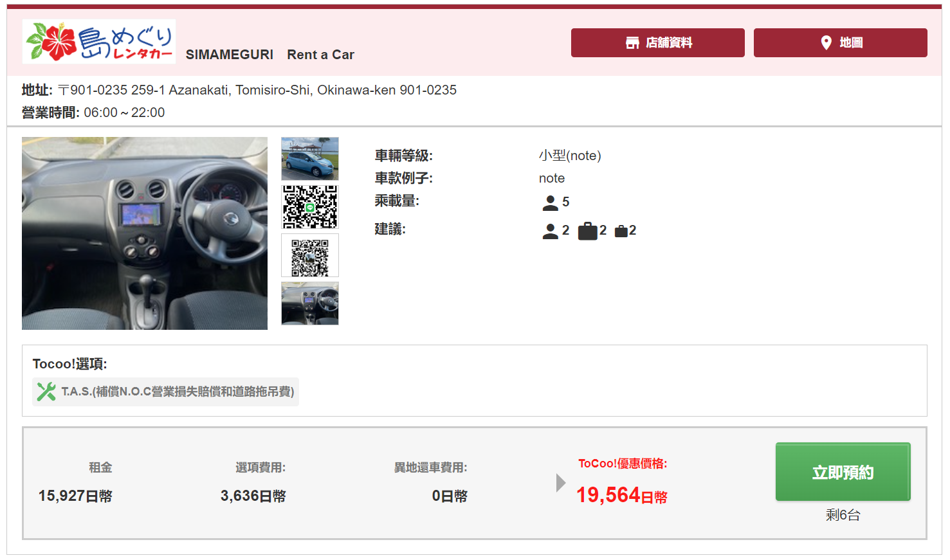Select the blue car exterior thumbnail
The width and height of the screenshot is (950, 560).
tap(310, 159)
